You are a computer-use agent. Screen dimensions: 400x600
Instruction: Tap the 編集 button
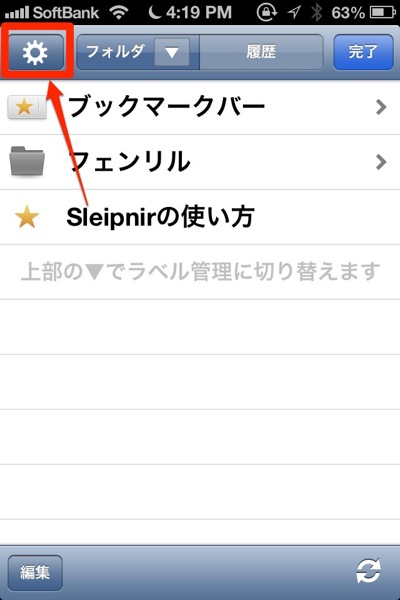pos(35,573)
